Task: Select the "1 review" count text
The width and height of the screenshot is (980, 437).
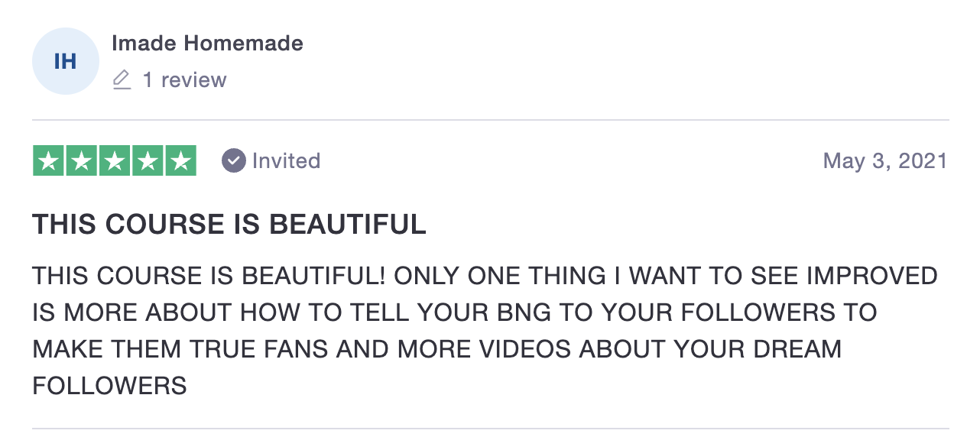Action: tap(185, 80)
